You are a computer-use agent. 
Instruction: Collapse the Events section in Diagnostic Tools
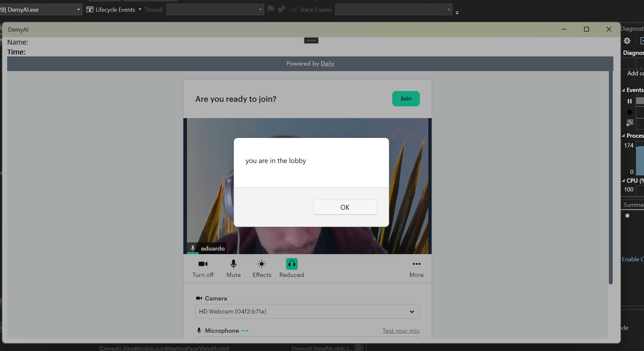pos(623,90)
